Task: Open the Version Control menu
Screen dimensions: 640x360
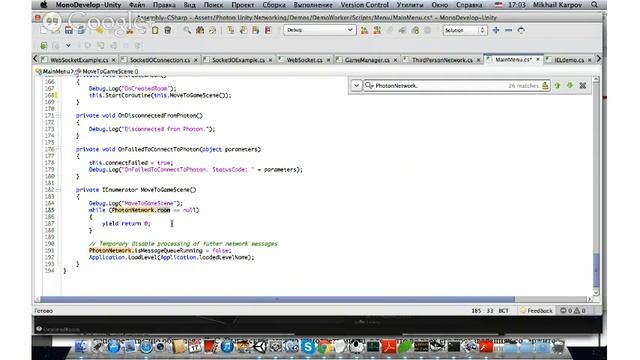Action: [x=364, y=5]
